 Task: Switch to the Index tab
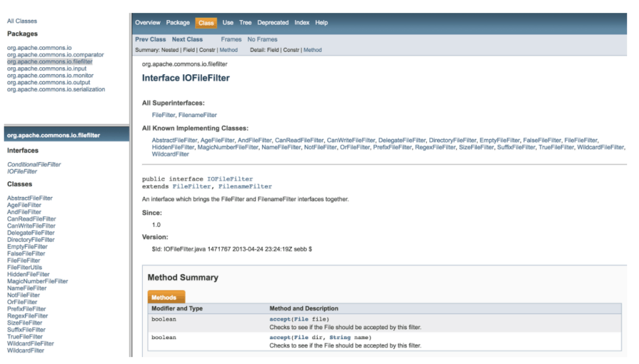[x=301, y=22]
